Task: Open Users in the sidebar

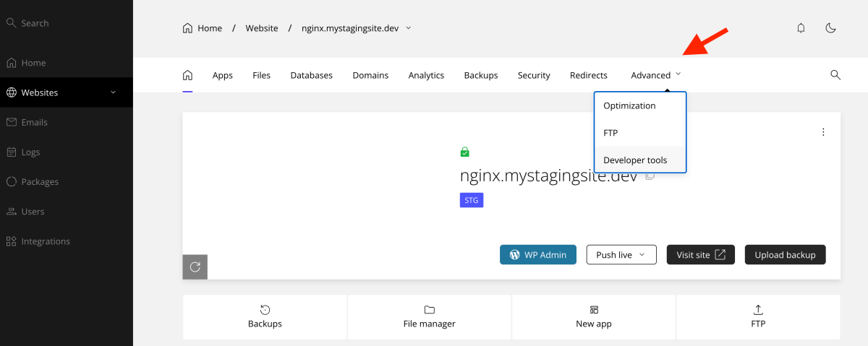Action: 67,212
